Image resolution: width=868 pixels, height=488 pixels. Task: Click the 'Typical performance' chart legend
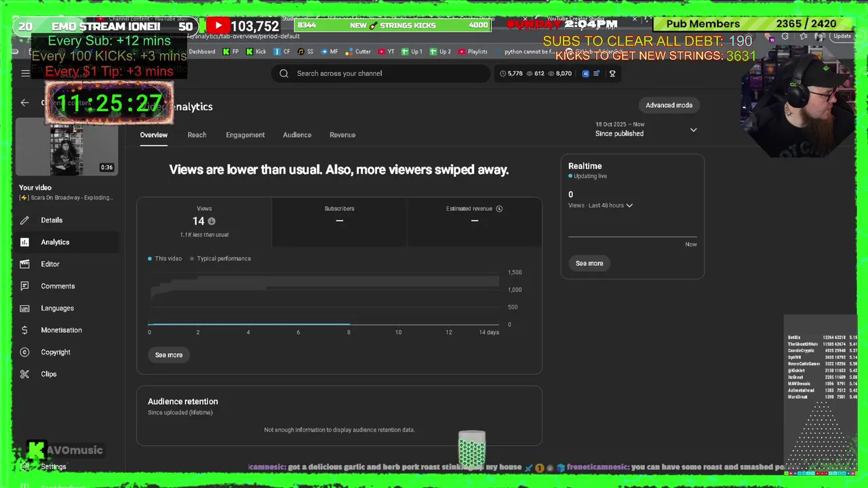pyautogui.click(x=220, y=258)
